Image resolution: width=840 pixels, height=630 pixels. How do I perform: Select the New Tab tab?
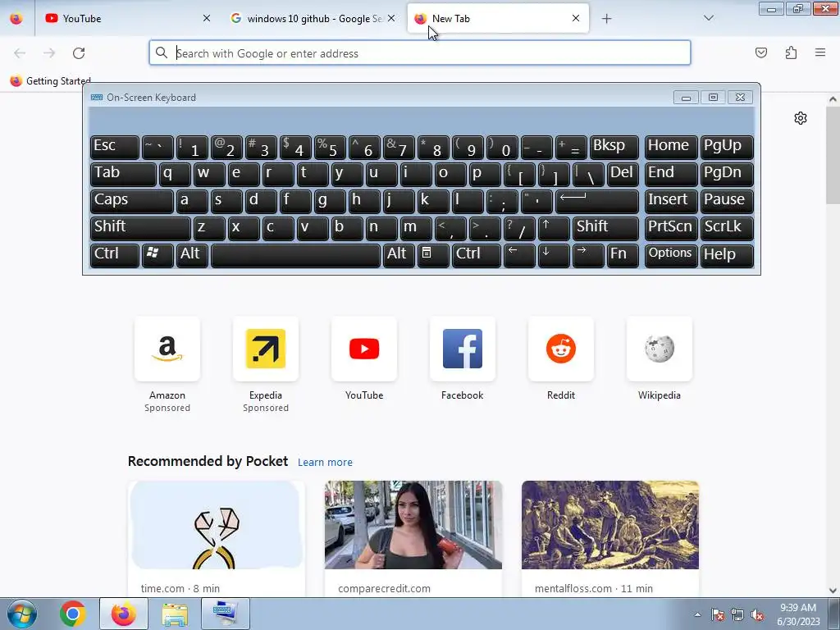click(x=498, y=19)
